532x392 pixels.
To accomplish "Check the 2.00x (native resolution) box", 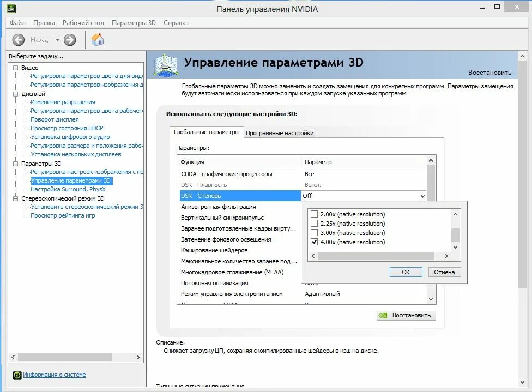I will [x=314, y=214].
